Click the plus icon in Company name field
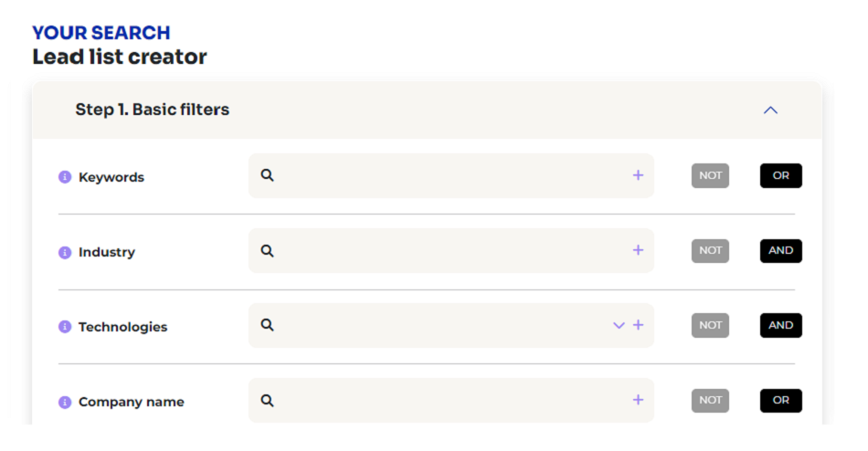 click(638, 400)
